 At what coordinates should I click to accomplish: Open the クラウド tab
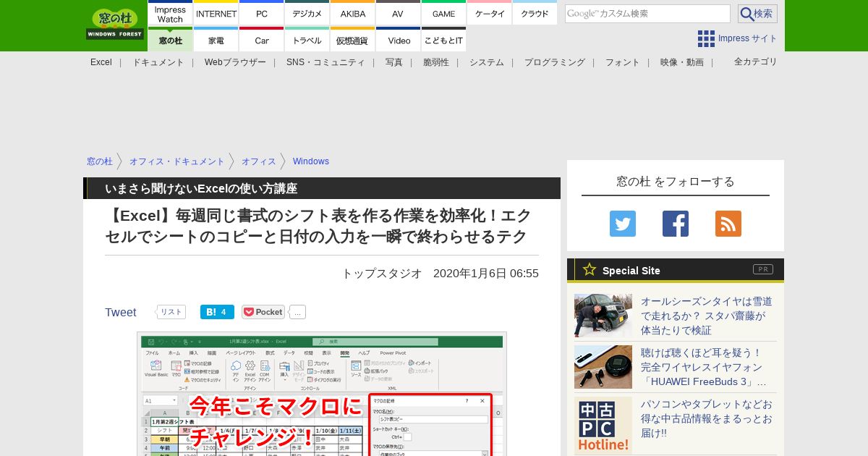535,13
